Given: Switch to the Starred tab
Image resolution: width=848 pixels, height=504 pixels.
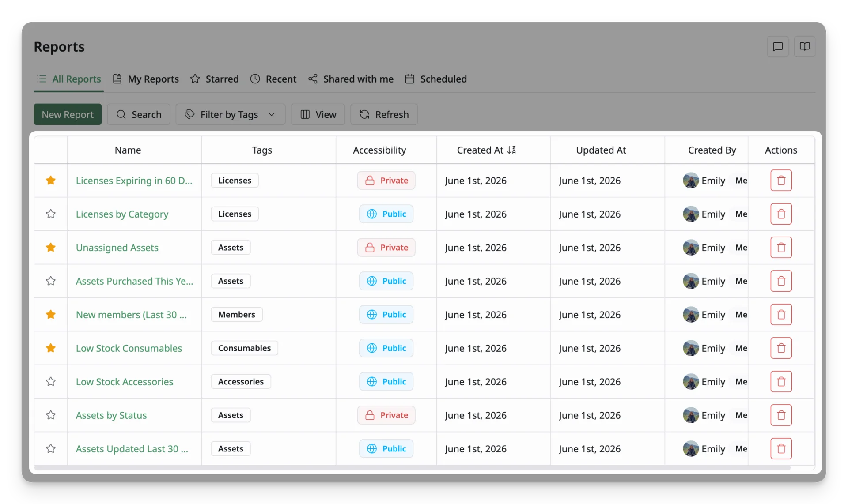Looking at the screenshot, I should pos(215,79).
